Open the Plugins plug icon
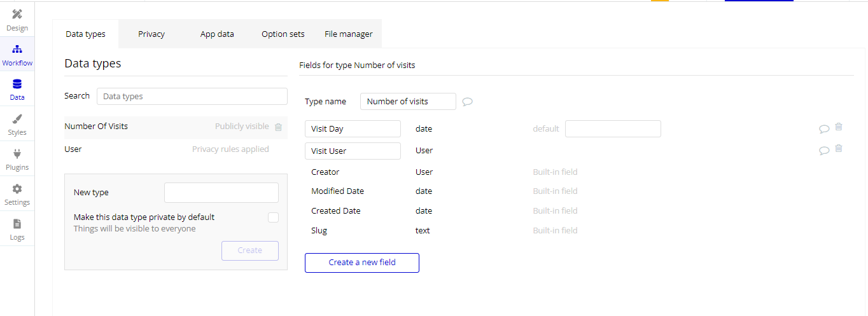868x316 pixels. (x=17, y=154)
